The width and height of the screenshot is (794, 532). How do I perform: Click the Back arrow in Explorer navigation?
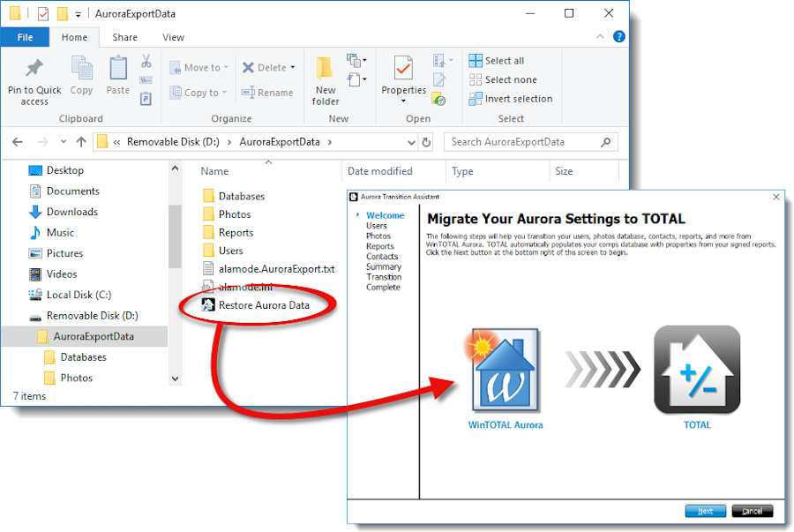click(x=18, y=142)
